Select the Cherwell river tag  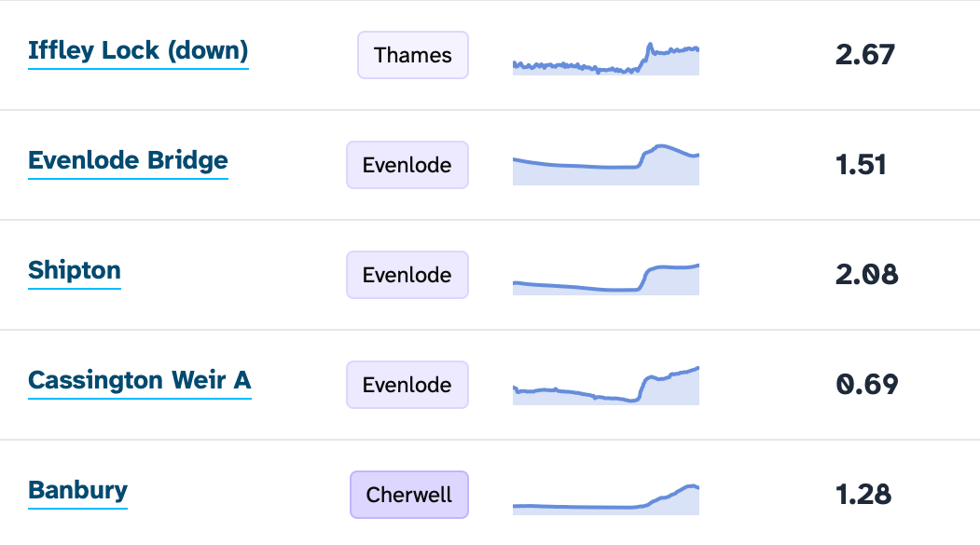click(x=409, y=495)
